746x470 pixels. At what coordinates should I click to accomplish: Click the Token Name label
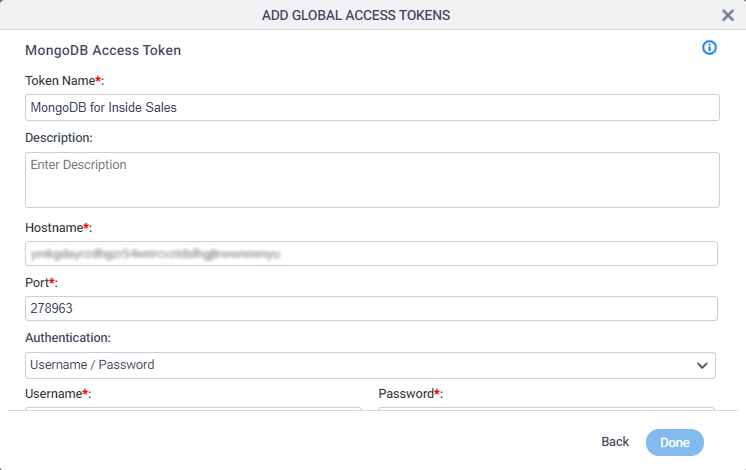click(x=64, y=81)
